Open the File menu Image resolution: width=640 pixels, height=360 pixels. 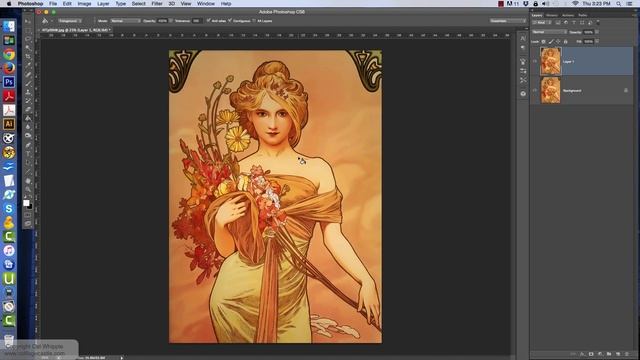53,4
